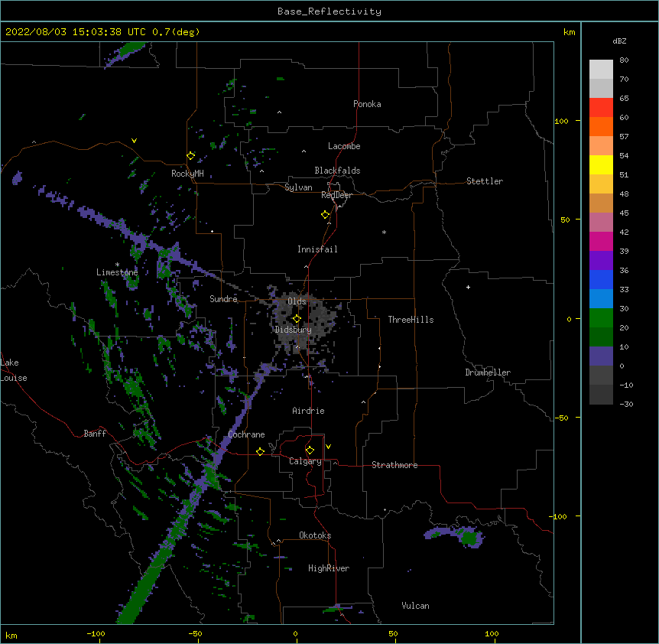
Task: Select the Limestone label
Action: [x=117, y=272]
